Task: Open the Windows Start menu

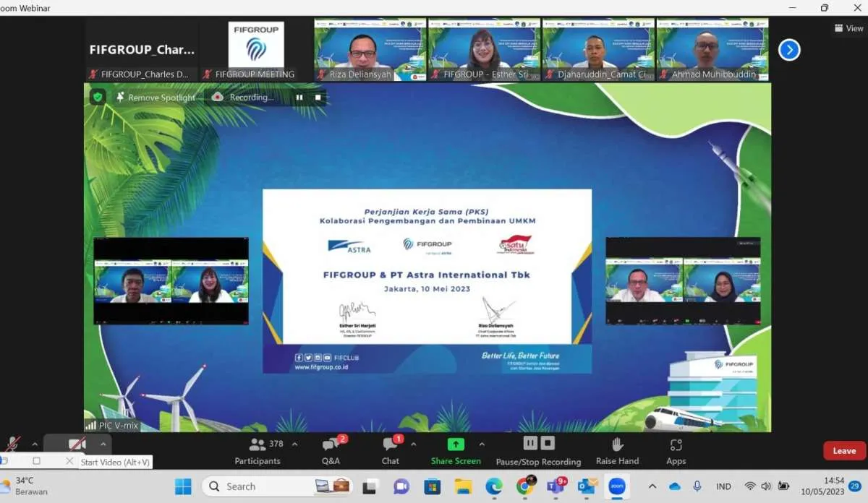Action: pos(183,486)
